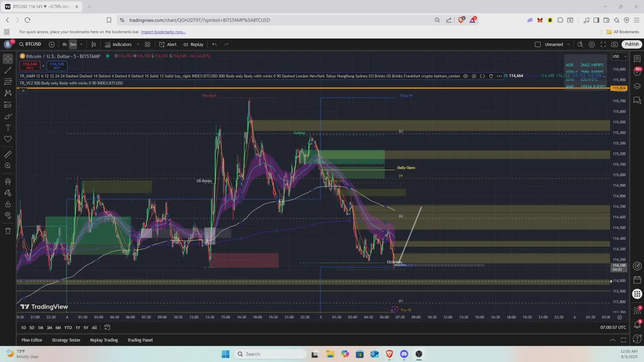Take a chart snapshot with camera icon
The image size is (644, 362).
pyautogui.click(x=615, y=44)
